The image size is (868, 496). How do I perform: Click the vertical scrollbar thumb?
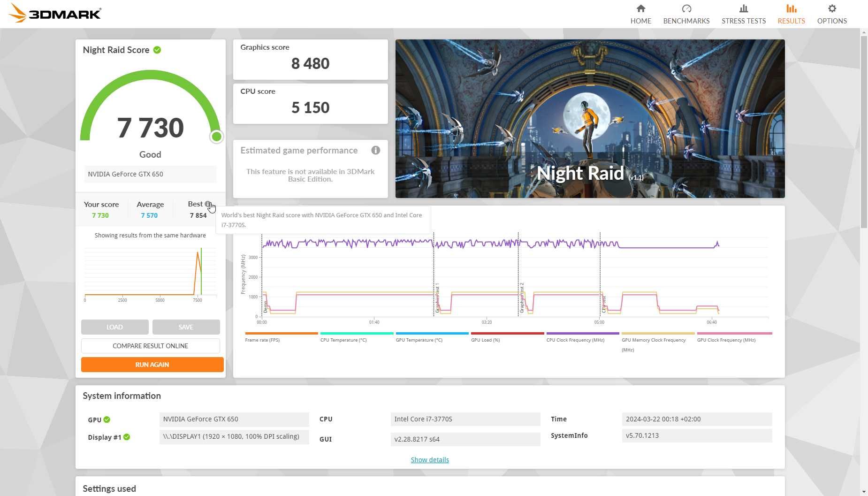864,131
